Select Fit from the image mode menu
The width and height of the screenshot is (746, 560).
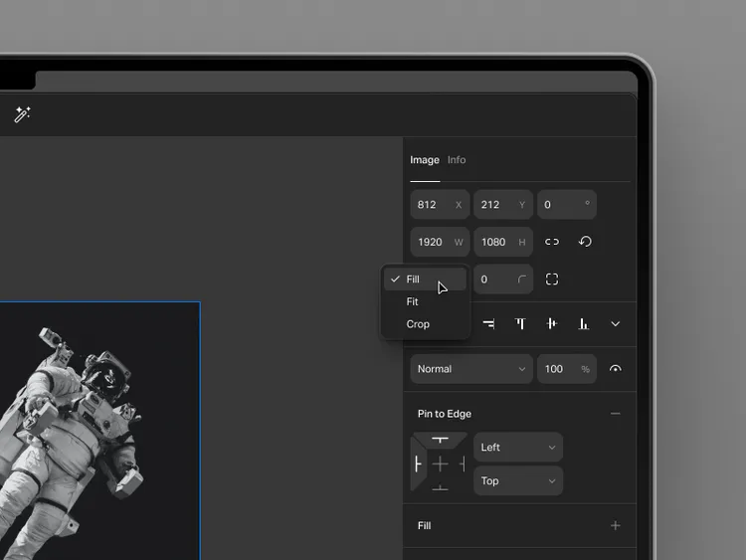coord(413,301)
